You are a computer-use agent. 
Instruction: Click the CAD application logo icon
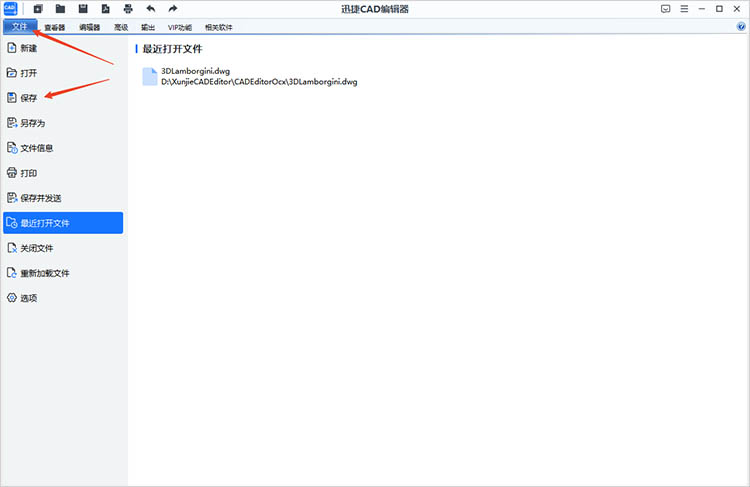pos(10,9)
